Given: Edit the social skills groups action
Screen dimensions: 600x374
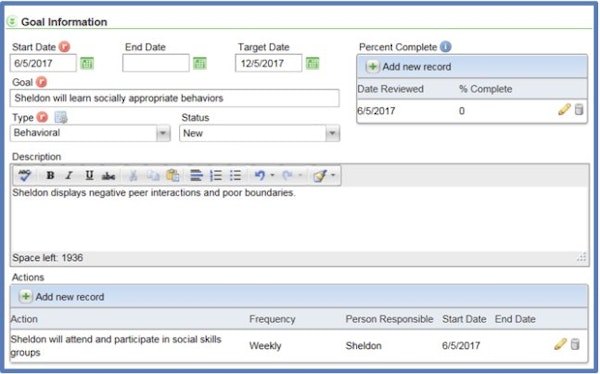Looking at the screenshot, I should pos(560,344).
